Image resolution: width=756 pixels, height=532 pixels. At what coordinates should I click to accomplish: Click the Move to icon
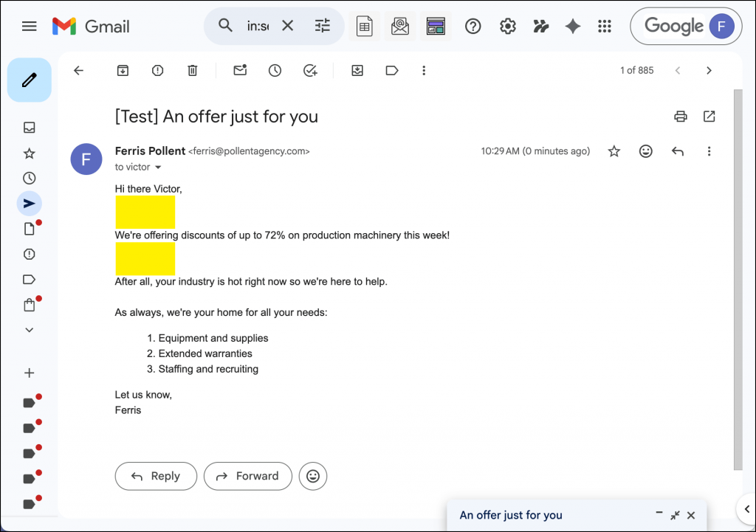click(x=357, y=71)
